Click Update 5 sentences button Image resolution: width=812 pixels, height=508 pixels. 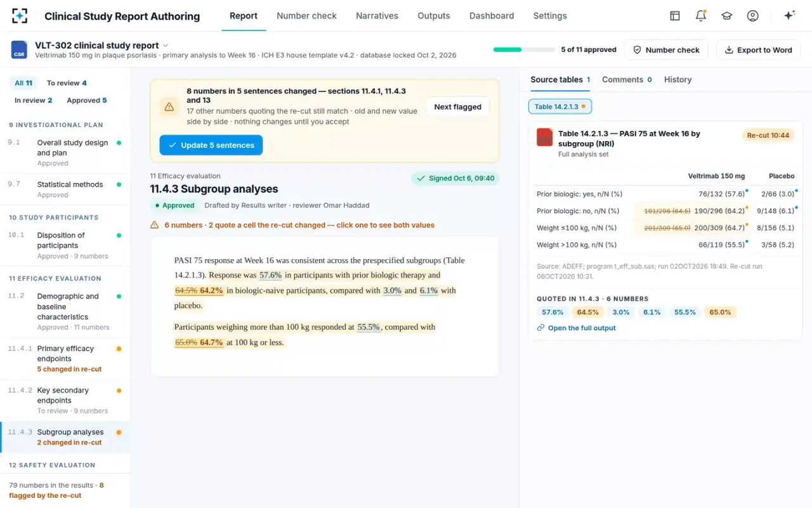[x=211, y=145]
